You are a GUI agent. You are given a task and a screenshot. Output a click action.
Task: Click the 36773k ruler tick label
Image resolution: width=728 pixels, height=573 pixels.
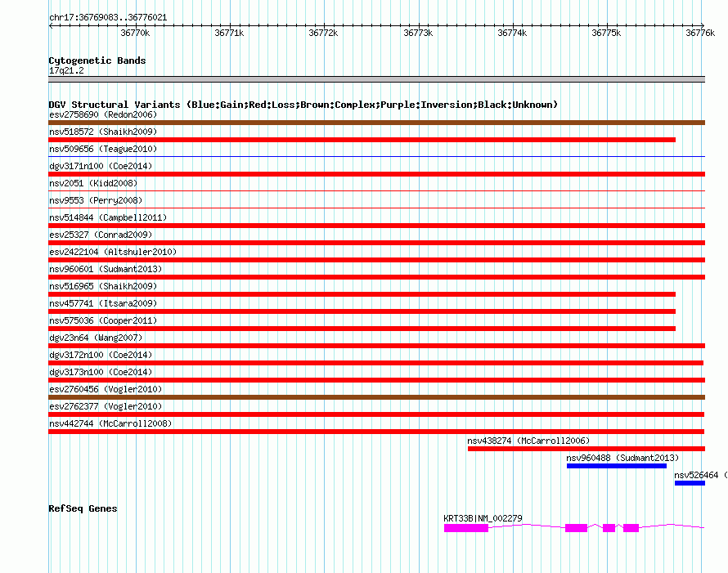click(418, 33)
